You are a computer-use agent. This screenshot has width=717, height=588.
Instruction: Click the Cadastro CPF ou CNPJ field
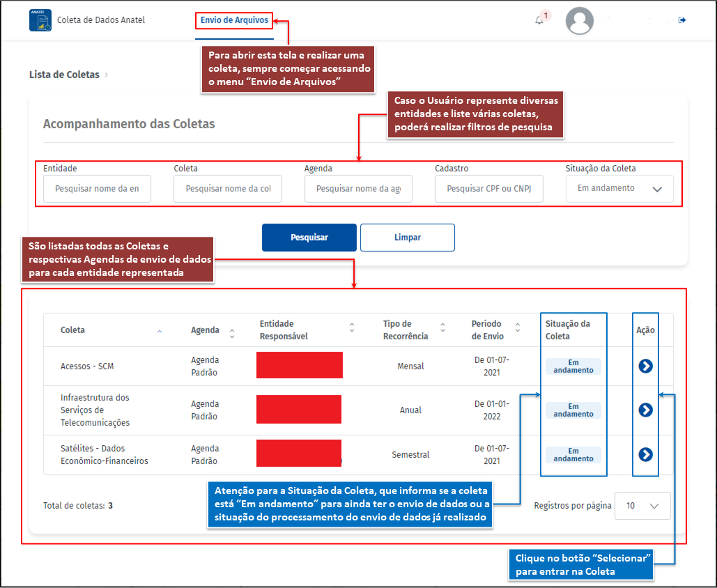pos(488,189)
